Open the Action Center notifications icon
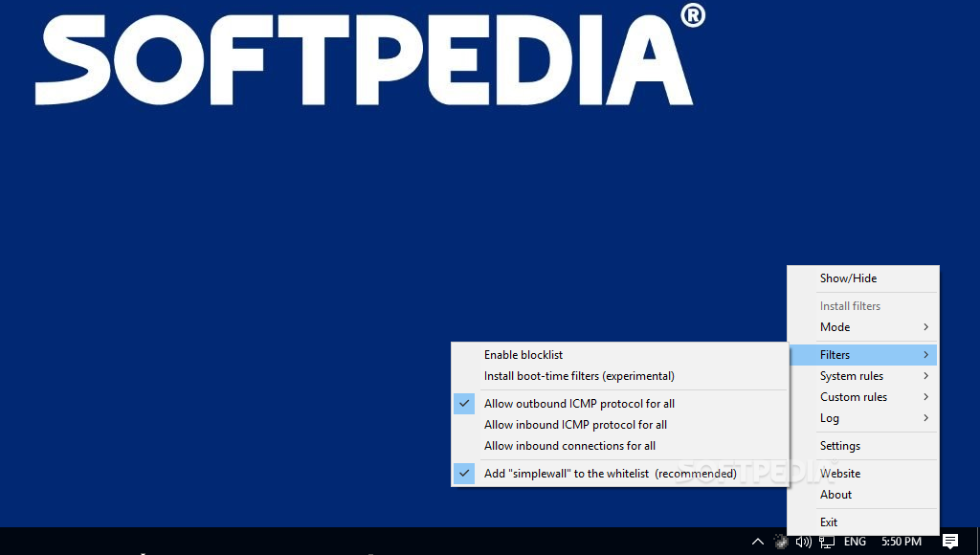The image size is (980, 555). click(x=950, y=542)
